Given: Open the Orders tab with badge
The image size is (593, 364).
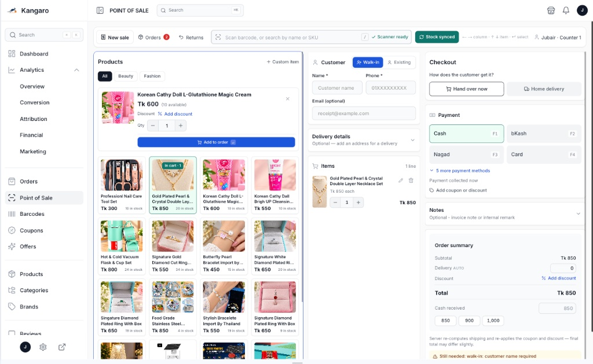Looking at the screenshot, I should [x=153, y=38].
